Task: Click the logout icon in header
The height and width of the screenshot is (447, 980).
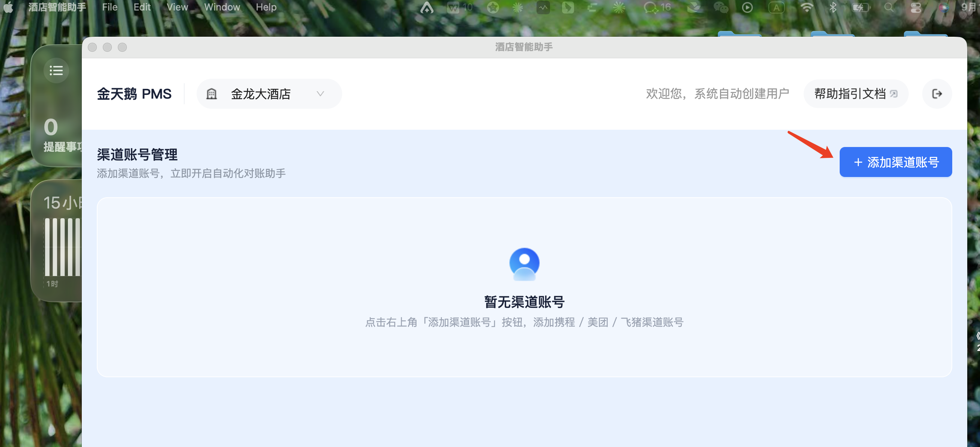Action: coord(936,94)
